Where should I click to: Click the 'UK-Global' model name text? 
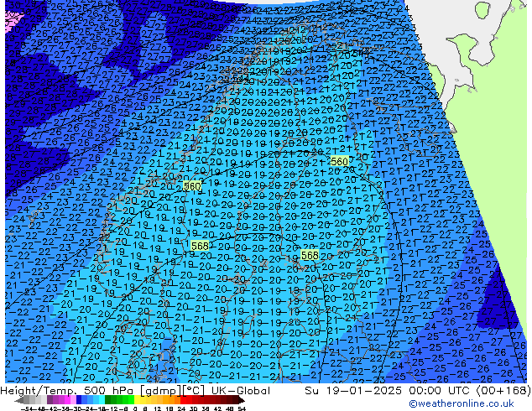point(241,391)
